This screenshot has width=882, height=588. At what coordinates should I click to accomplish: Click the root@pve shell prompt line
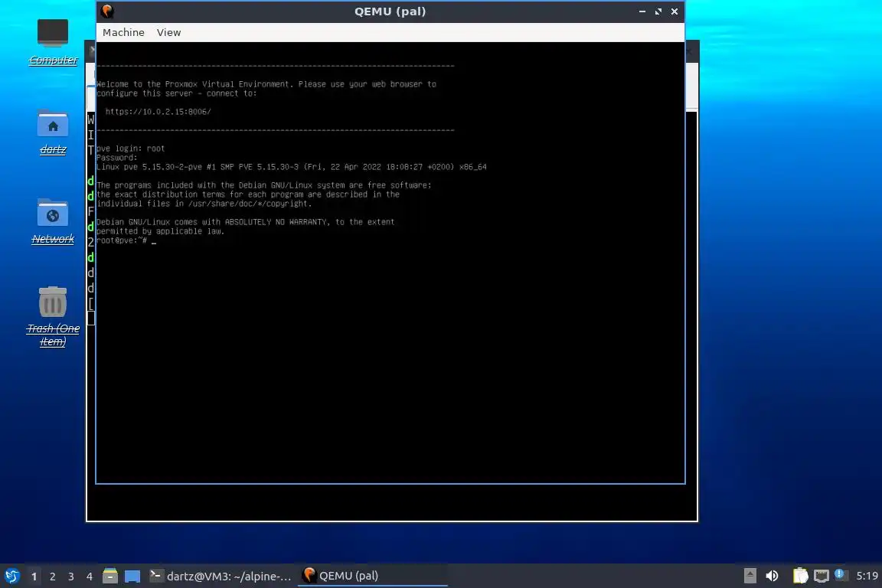126,241
